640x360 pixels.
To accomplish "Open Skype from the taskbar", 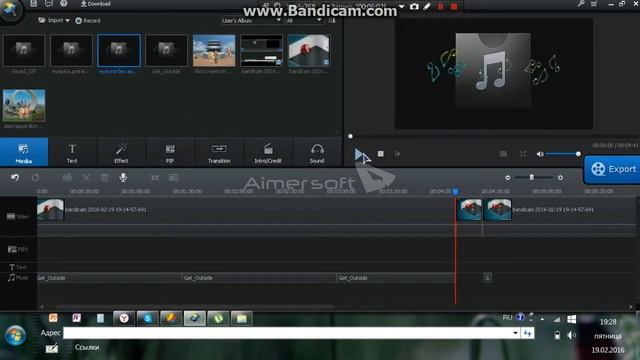I will coord(147,318).
